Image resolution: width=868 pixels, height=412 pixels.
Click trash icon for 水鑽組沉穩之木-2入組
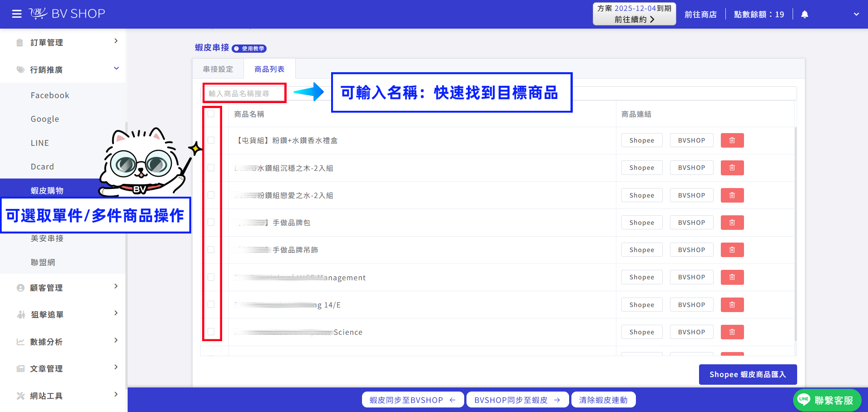click(732, 168)
